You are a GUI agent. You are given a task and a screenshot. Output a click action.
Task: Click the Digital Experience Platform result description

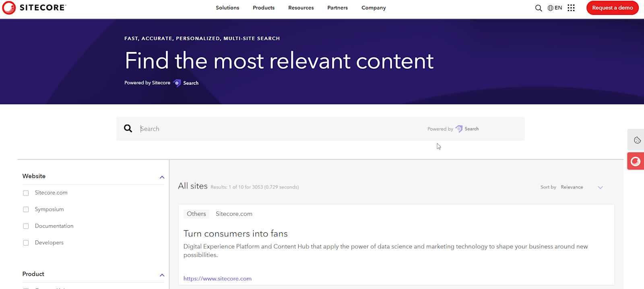pyautogui.click(x=386, y=250)
